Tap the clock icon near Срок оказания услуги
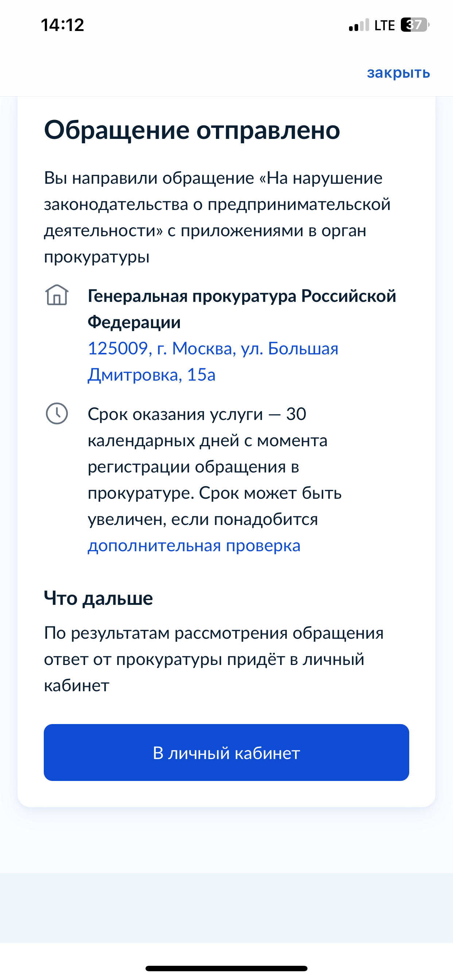 [57, 413]
